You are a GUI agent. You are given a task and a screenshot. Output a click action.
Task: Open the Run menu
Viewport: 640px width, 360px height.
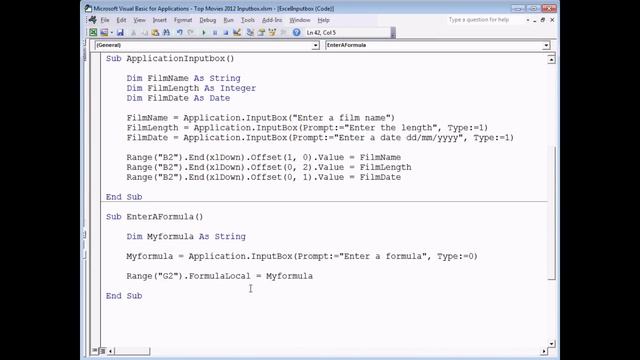(229, 20)
